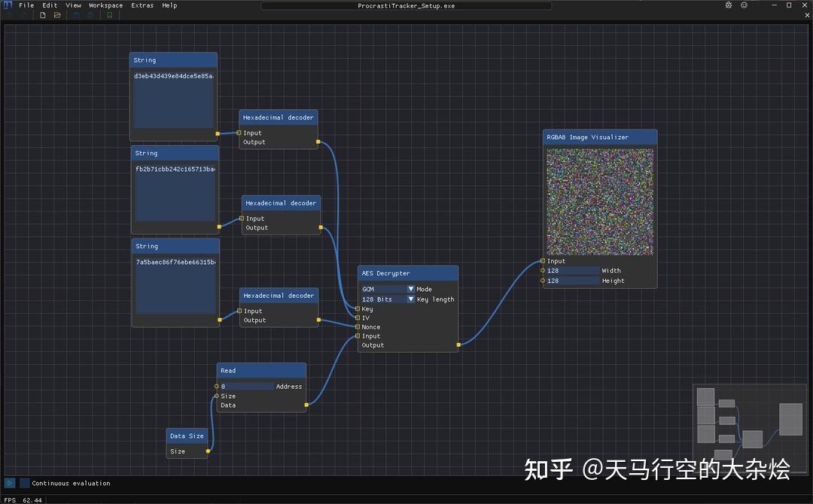
Task: Open the View menu
Action: point(73,5)
